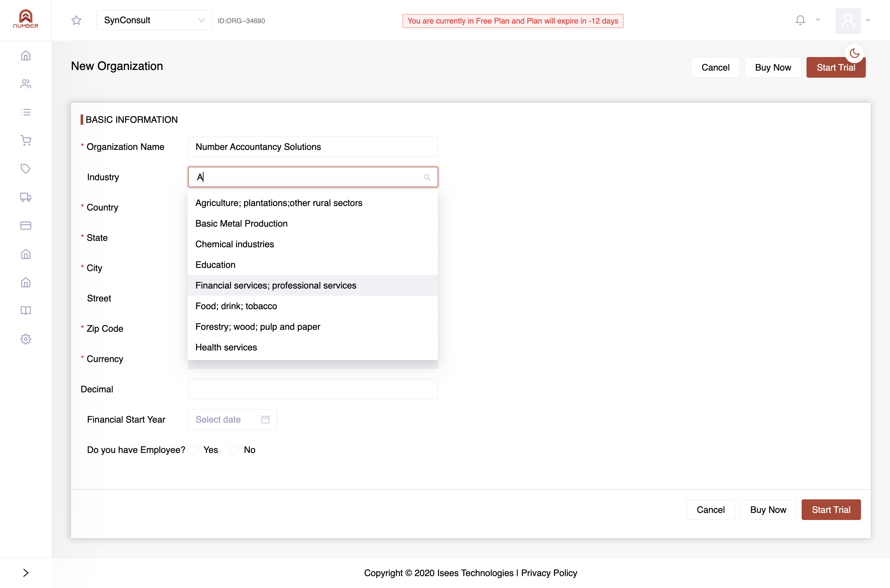Open the Financial Start Year date picker
The width and height of the screenshot is (890, 588).
click(x=232, y=419)
